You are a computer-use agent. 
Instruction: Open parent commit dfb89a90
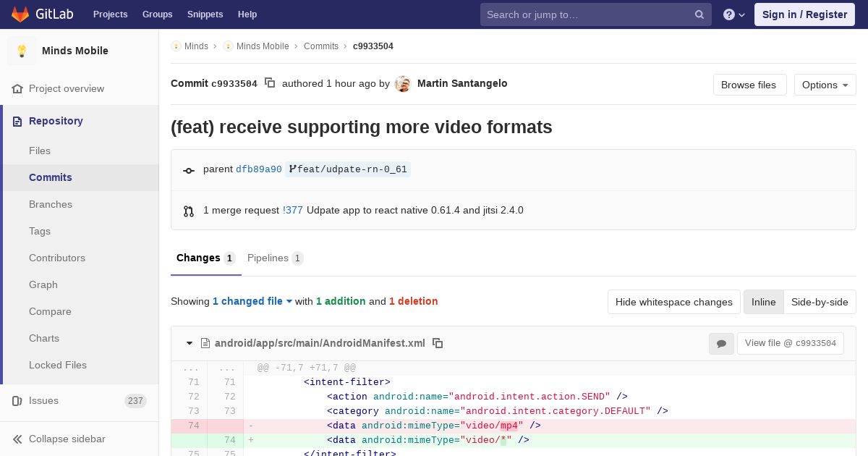259,169
